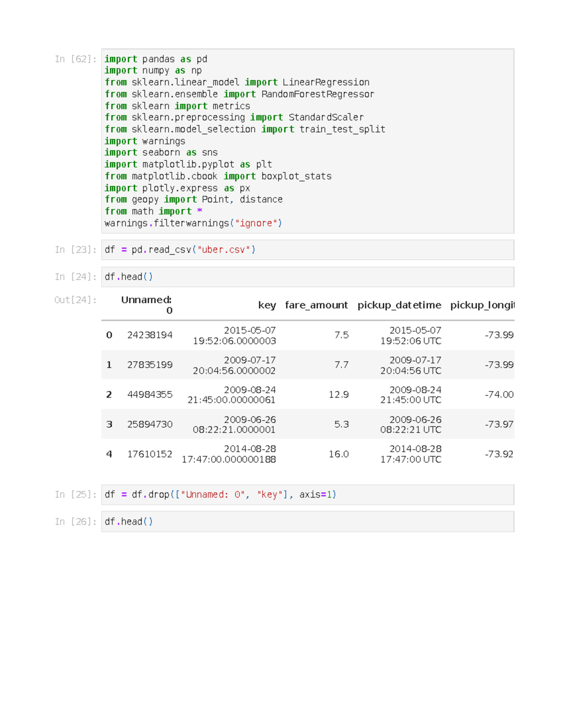
Task: Select the -74.00 longitude value in row 2
Action: [500, 394]
